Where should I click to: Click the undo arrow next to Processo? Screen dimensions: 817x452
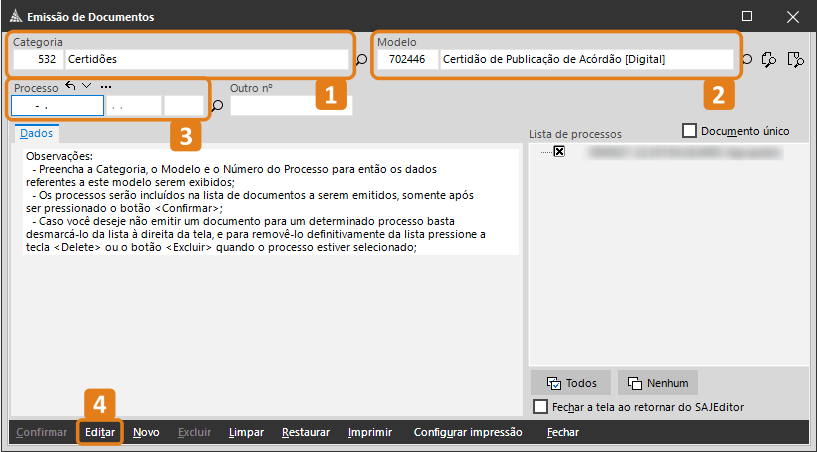(x=71, y=87)
